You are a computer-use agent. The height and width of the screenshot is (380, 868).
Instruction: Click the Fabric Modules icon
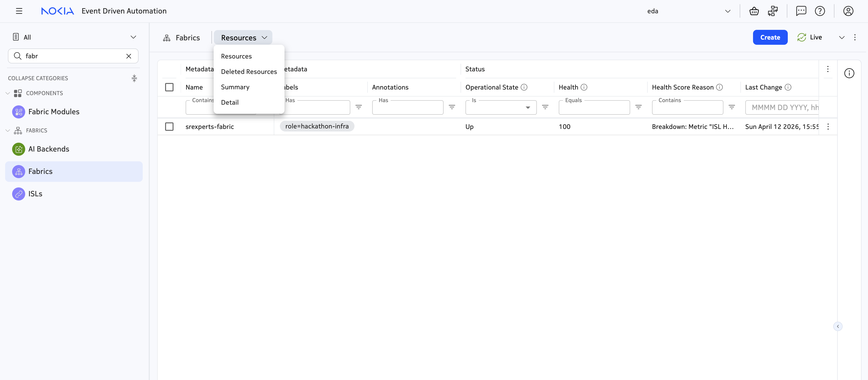(x=18, y=112)
